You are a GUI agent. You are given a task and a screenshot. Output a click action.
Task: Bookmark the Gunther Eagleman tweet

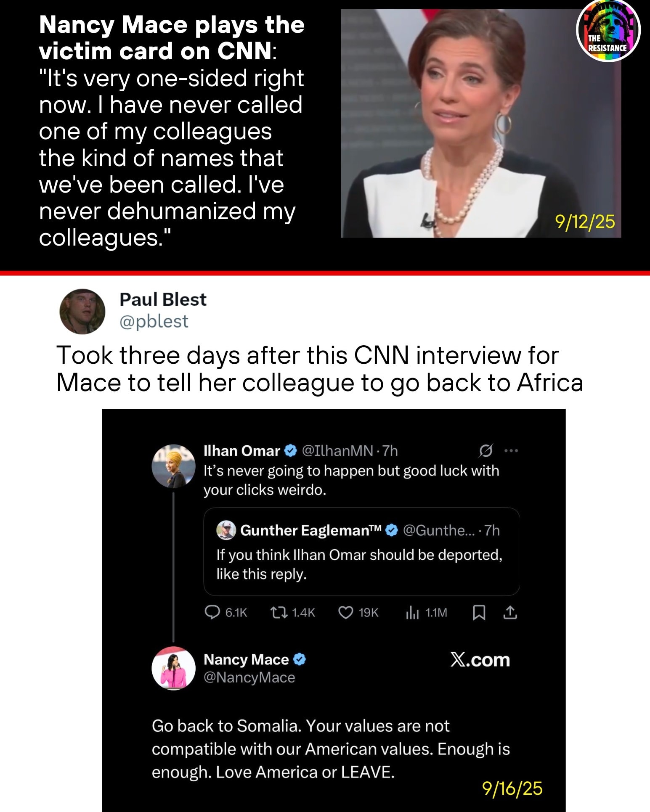point(480,612)
